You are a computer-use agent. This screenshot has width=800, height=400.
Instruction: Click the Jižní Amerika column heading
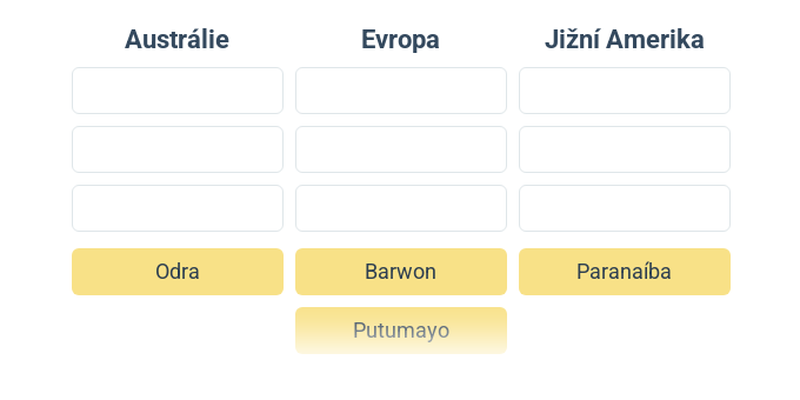click(x=624, y=39)
